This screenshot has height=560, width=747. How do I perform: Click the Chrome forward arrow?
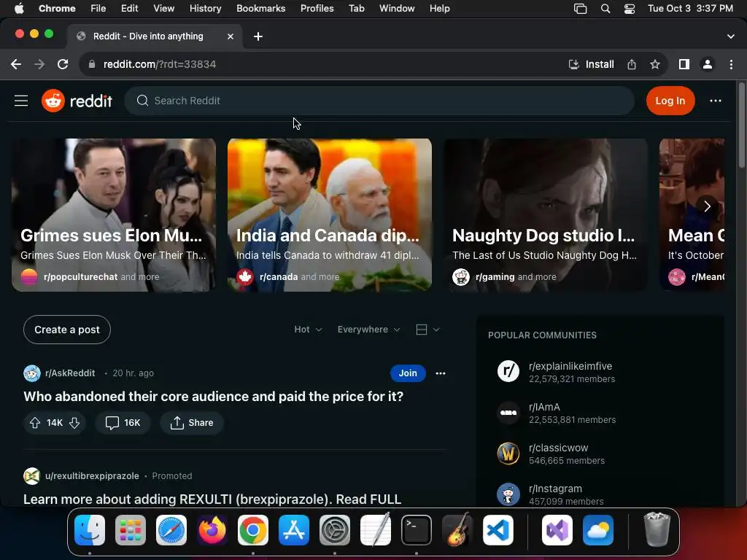(x=39, y=64)
